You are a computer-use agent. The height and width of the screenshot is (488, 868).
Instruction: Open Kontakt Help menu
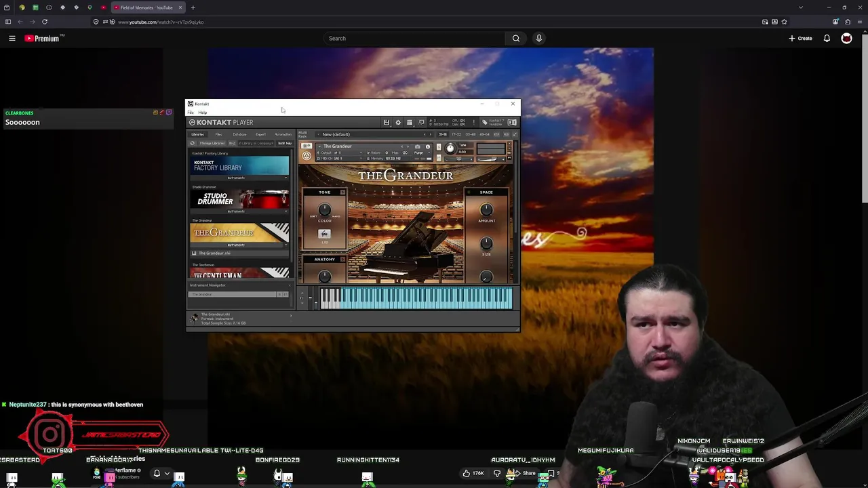coord(203,113)
